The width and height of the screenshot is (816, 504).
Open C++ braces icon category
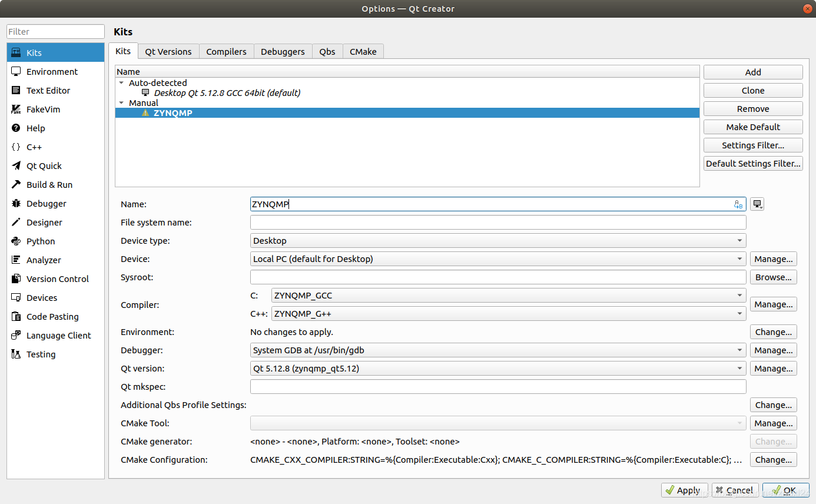(16, 147)
